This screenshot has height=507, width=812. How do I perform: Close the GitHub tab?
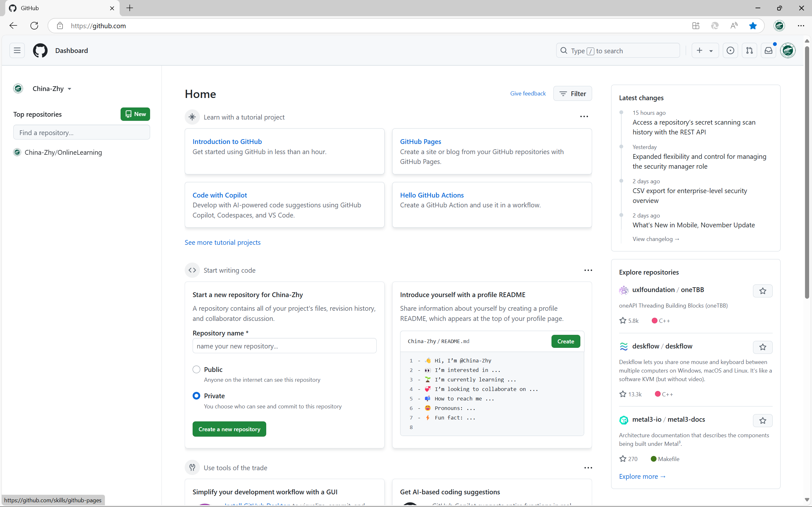[112, 8]
